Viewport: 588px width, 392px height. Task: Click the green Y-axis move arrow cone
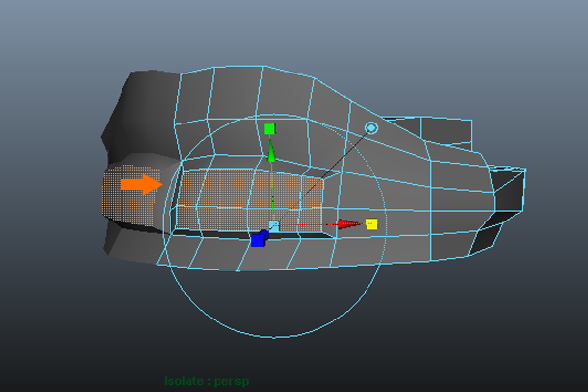(x=271, y=152)
